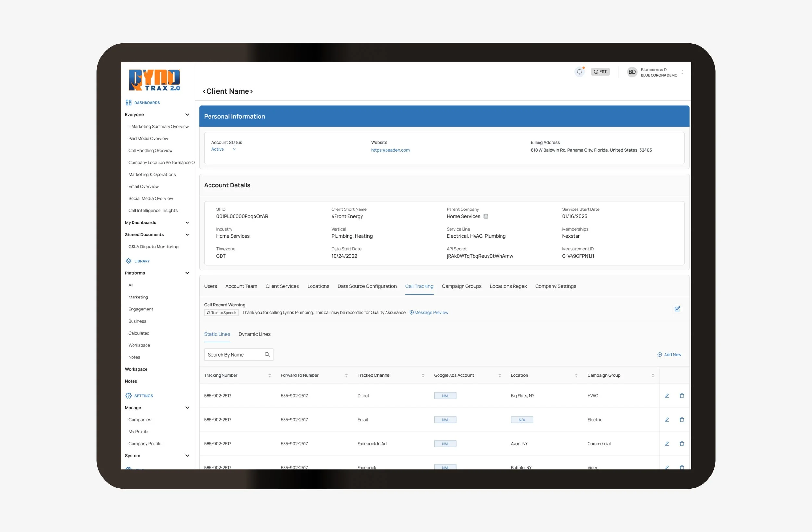Image resolution: width=812 pixels, height=532 pixels.
Task: Delete the Electric campaign group row
Action: (682, 419)
